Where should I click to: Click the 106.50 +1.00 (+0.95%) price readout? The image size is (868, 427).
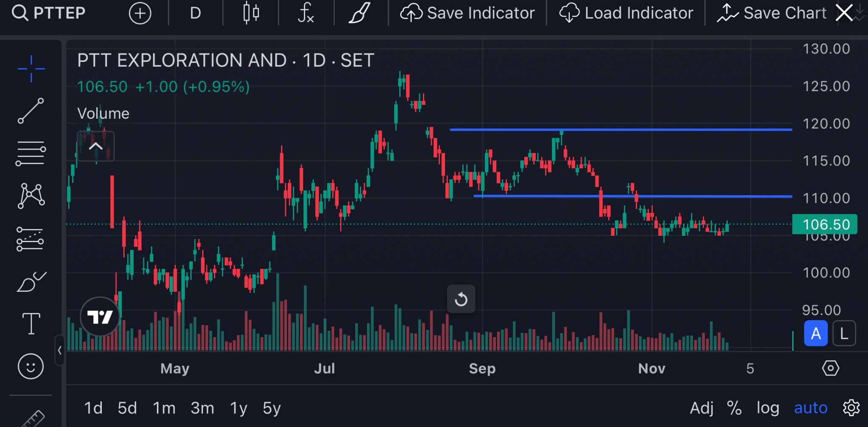click(x=163, y=87)
